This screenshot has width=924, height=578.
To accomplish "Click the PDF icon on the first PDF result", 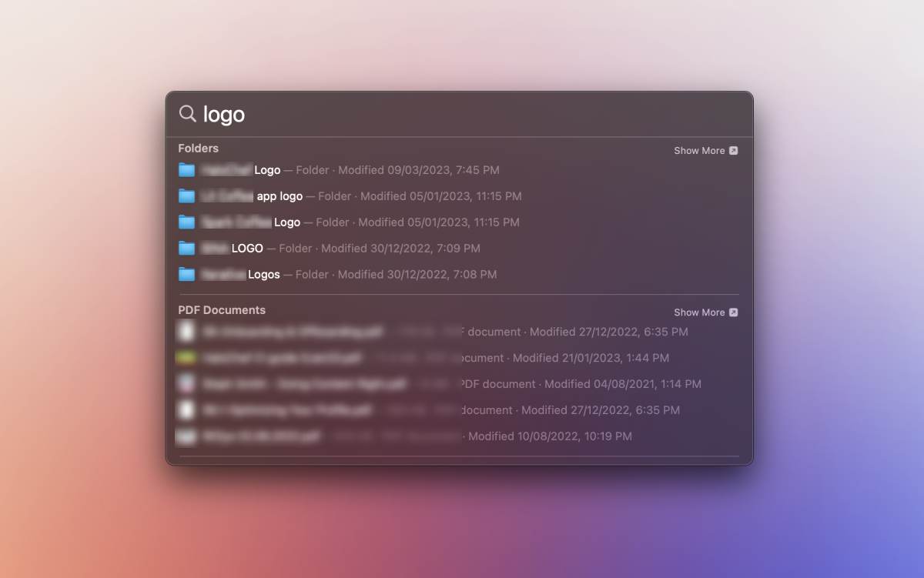I will coord(186,332).
